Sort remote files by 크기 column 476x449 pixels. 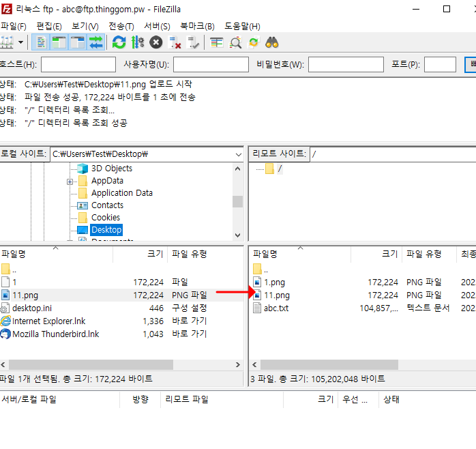point(376,254)
